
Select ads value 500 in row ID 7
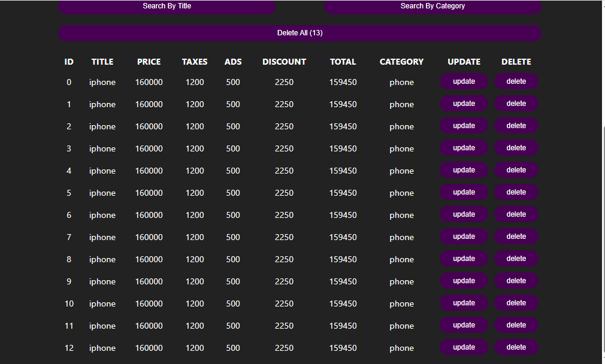233,237
